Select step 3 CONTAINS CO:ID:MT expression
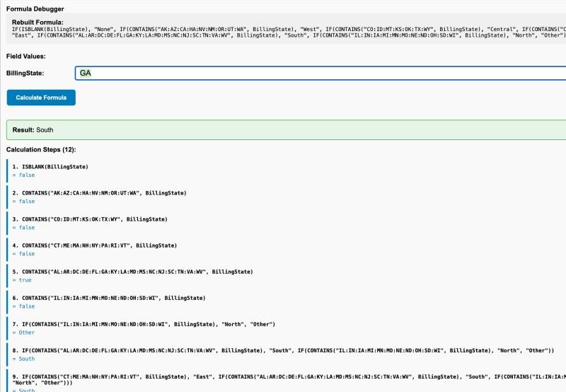The width and height of the screenshot is (566, 392). (x=90, y=219)
